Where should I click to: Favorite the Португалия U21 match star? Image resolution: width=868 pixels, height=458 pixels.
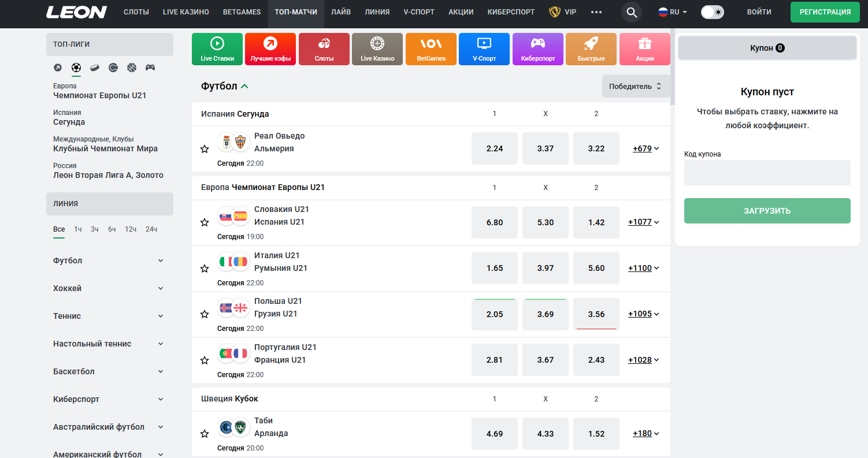pyautogui.click(x=205, y=360)
